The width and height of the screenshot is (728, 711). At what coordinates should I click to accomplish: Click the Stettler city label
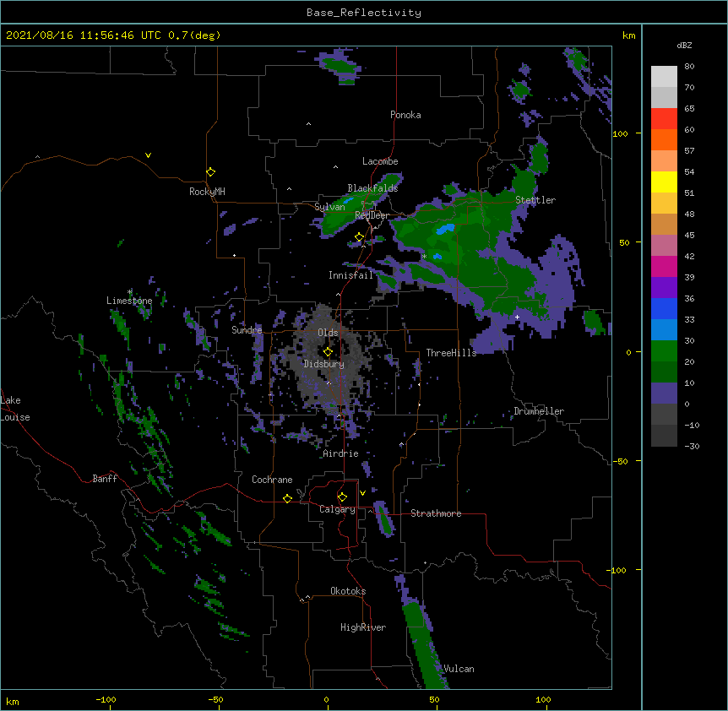tap(535, 200)
